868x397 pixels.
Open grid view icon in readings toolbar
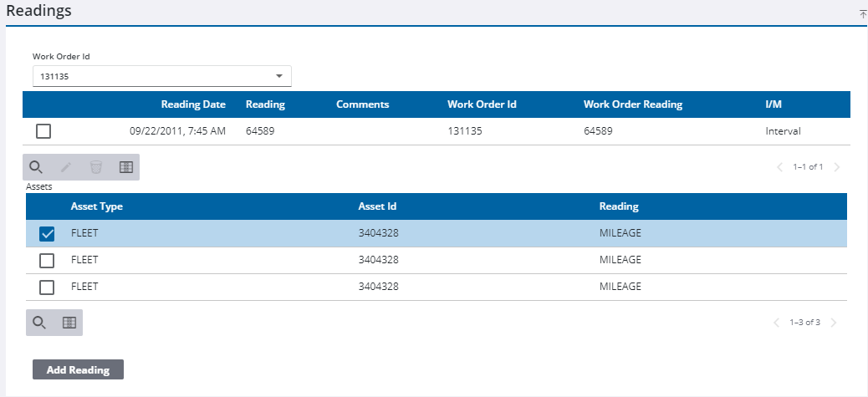tap(126, 167)
